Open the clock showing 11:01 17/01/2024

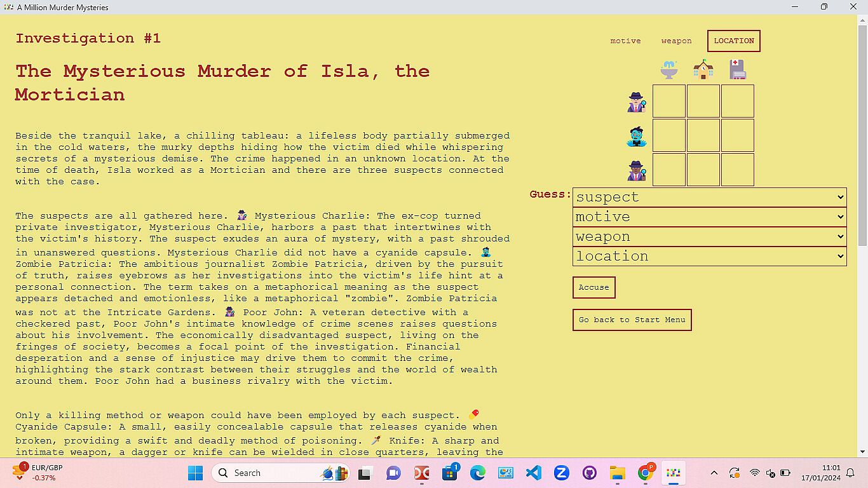click(x=820, y=473)
